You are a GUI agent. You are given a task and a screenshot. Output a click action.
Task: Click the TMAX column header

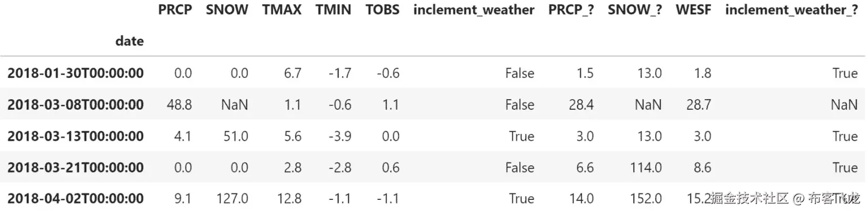tap(281, 10)
